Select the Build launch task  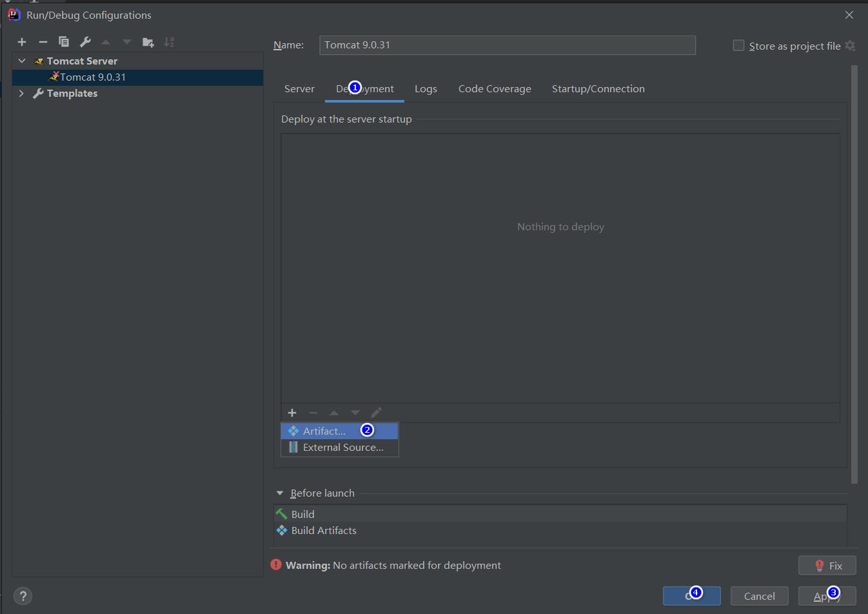[560, 514]
